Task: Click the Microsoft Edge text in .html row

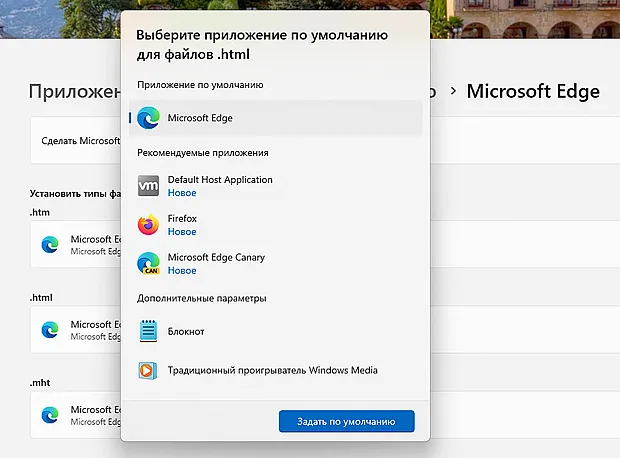Action: pos(96,324)
